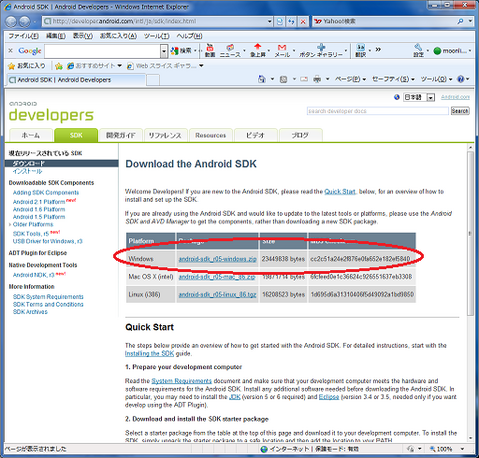The height and width of the screenshot is (458, 479).
Task: Click the browser Back arrow button
Action: (x=11, y=22)
